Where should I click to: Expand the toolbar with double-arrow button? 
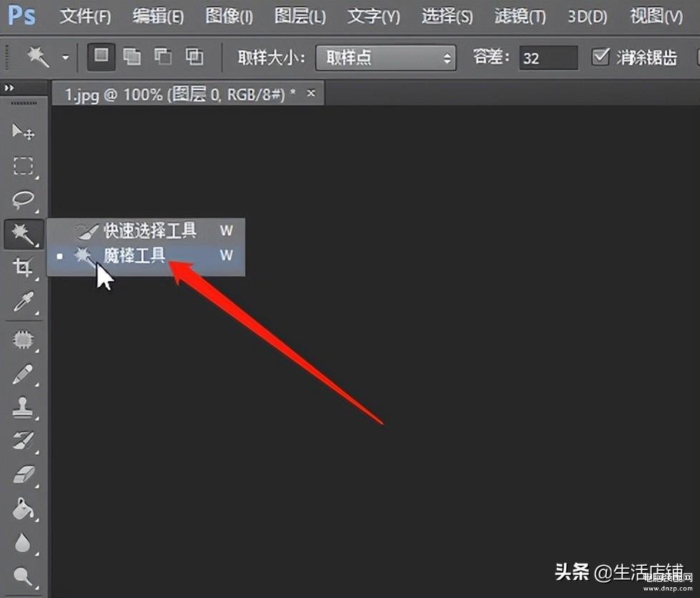pos(9,88)
